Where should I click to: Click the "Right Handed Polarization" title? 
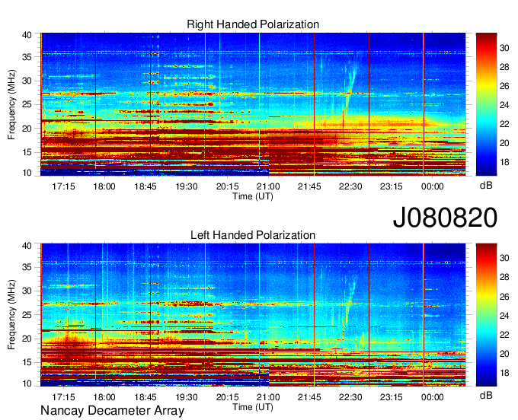[253, 24]
